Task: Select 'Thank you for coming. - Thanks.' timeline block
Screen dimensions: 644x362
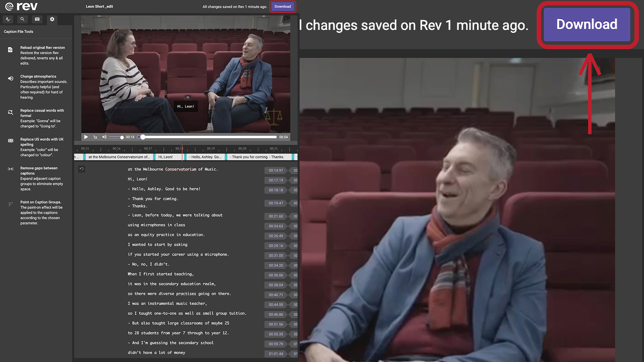Action: pyautogui.click(x=260, y=157)
